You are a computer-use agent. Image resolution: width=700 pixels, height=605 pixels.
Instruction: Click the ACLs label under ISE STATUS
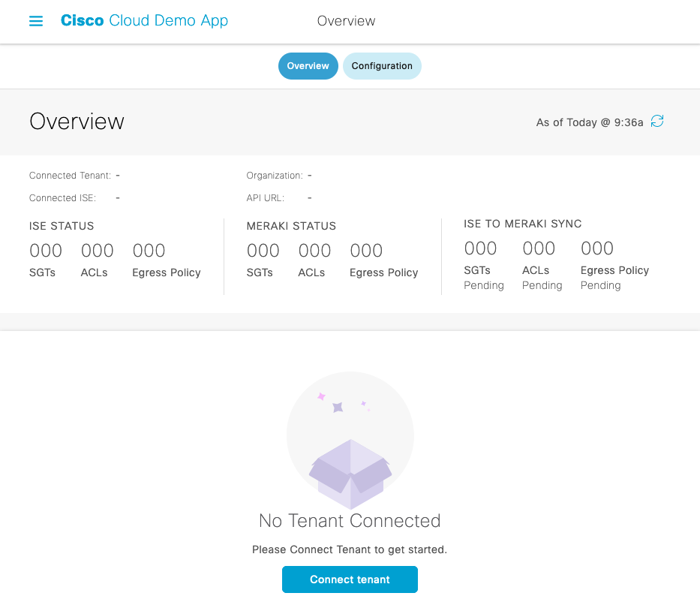95,272
